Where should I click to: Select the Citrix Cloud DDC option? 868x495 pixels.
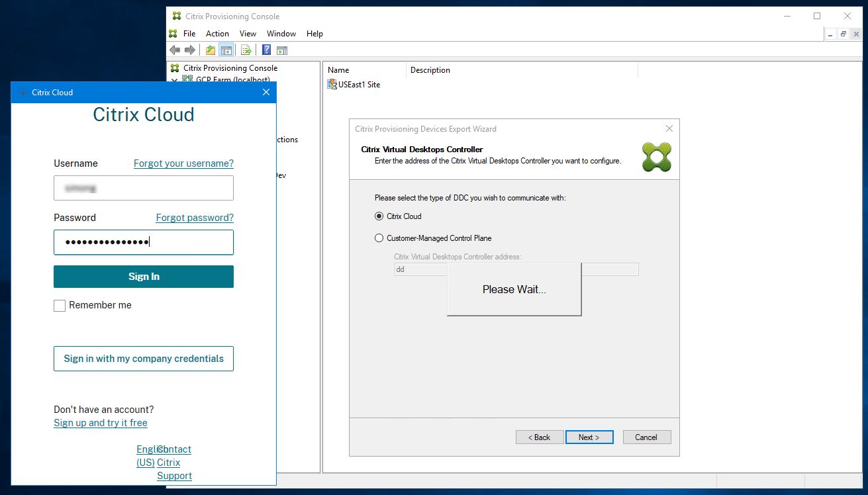[x=379, y=216]
